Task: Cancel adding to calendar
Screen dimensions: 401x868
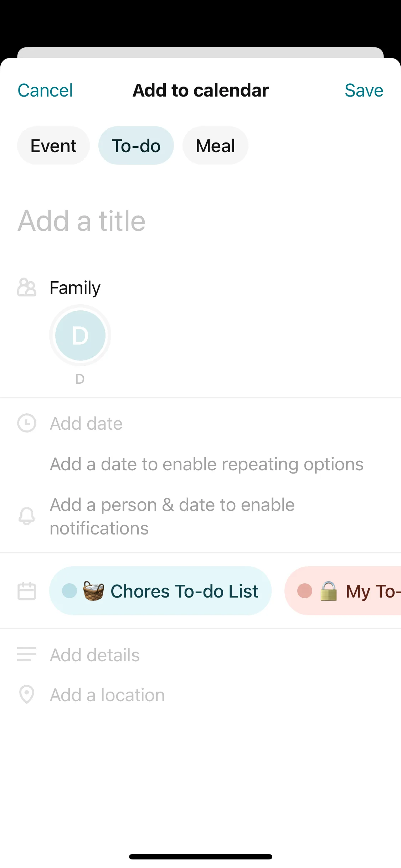Action: [45, 91]
